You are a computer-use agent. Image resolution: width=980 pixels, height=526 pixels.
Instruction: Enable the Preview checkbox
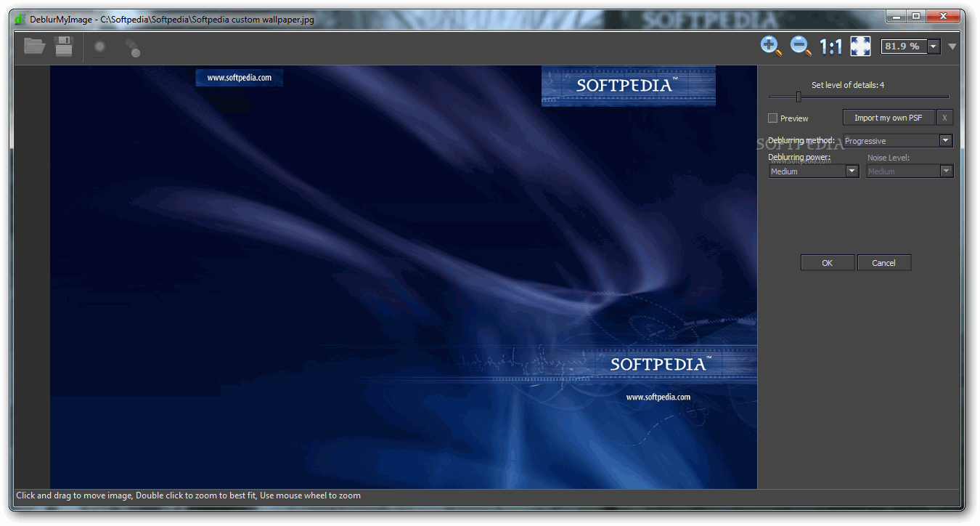point(772,118)
